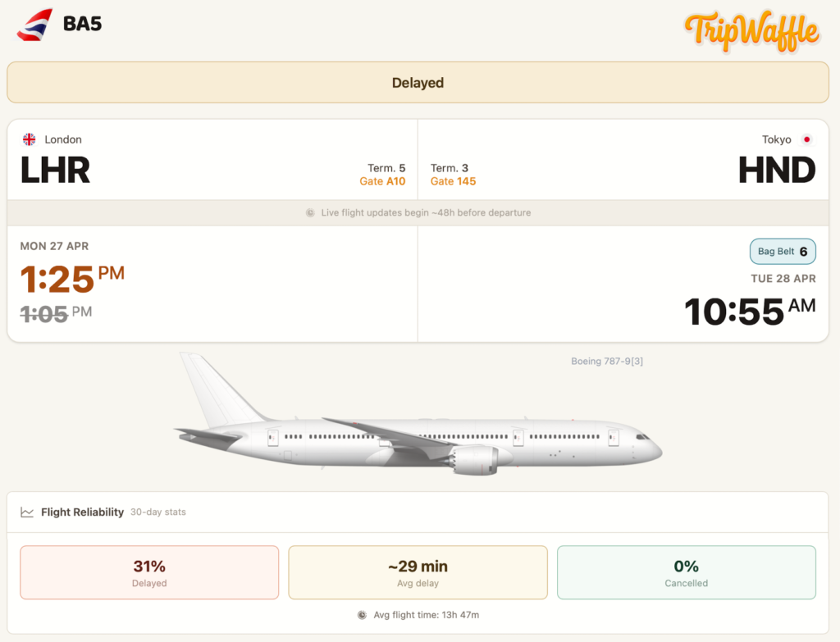This screenshot has width=840, height=642.
Task: Click the Boeing 787-9[3] reference label
Action: [606, 362]
